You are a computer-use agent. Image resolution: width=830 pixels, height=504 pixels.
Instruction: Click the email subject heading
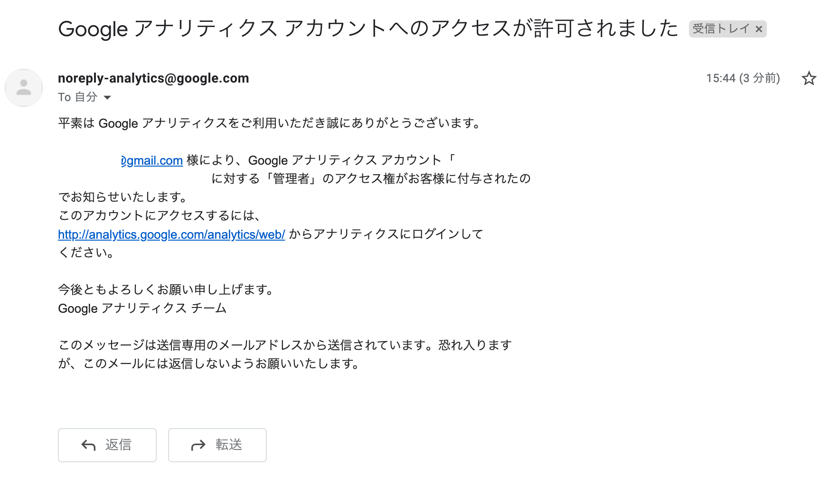368,28
